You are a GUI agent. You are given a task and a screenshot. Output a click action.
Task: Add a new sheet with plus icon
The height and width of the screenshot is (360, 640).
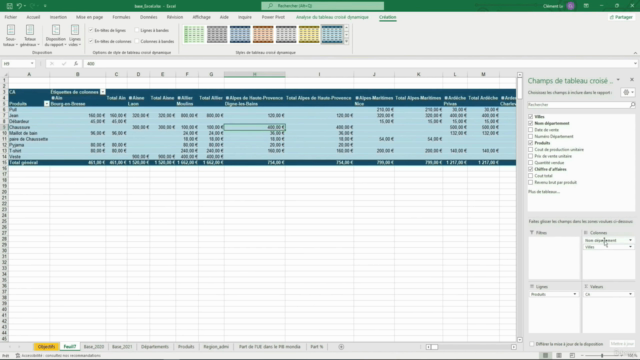click(x=341, y=347)
